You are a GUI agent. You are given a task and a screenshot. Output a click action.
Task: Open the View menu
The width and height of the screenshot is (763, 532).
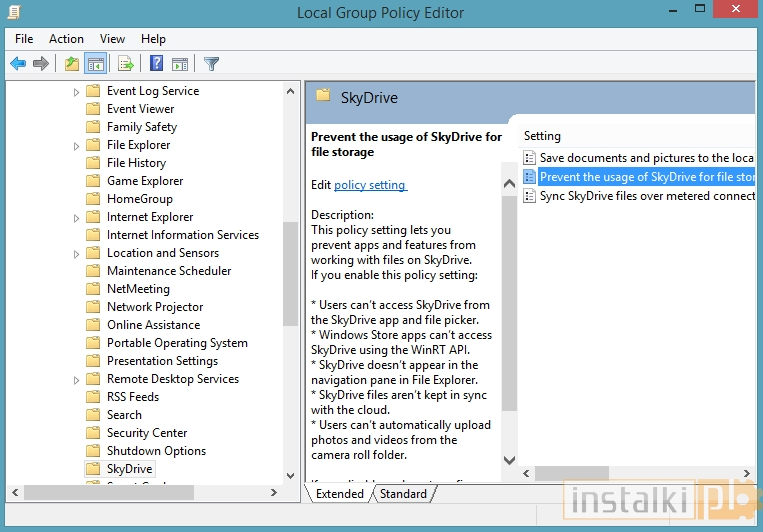coord(112,39)
